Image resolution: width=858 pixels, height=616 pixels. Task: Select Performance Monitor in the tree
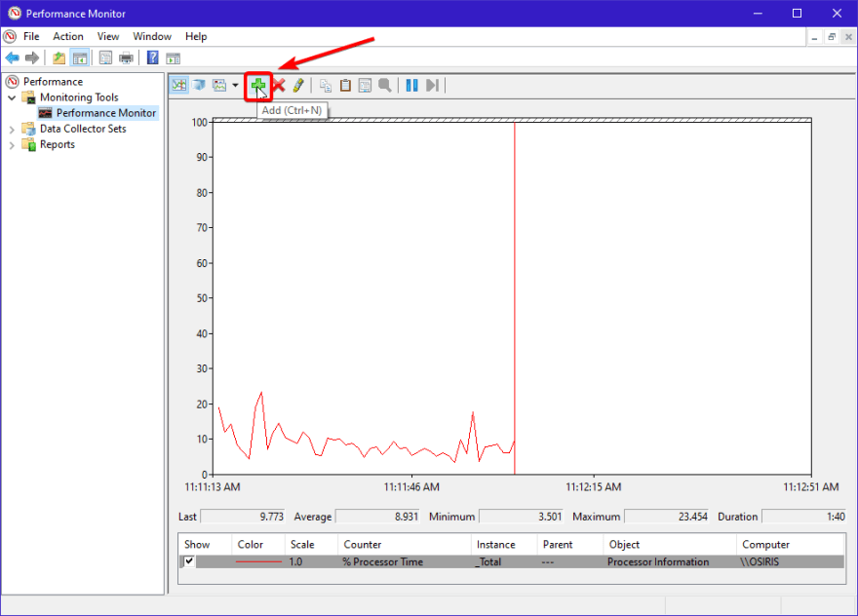pyautogui.click(x=106, y=113)
